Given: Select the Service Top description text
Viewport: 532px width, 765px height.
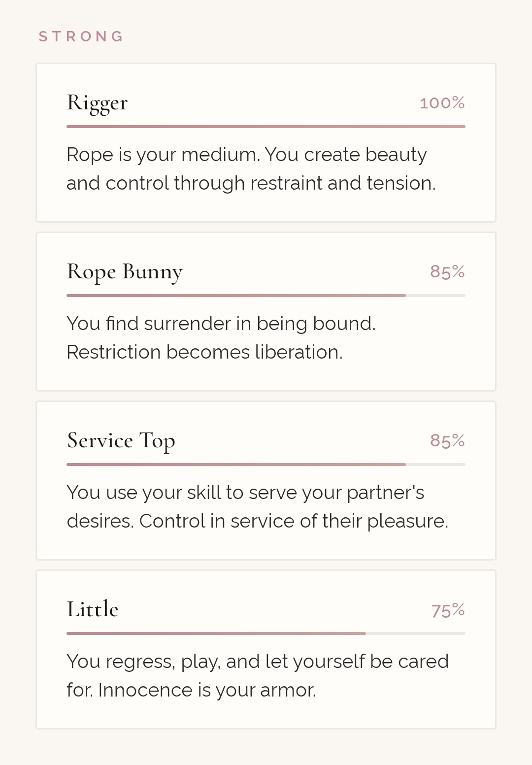Looking at the screenshot, I should (257, 507).
